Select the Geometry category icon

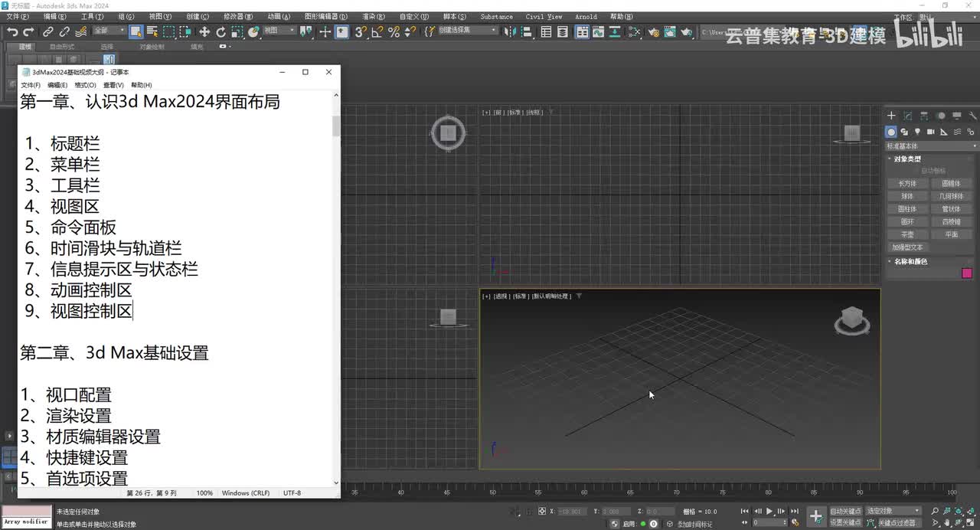[891, 132]
